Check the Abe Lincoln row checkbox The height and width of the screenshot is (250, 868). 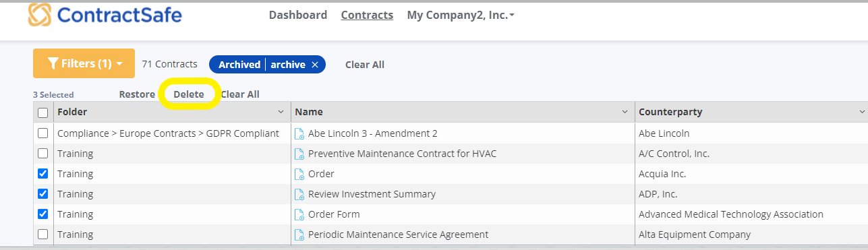click(43, 133)
